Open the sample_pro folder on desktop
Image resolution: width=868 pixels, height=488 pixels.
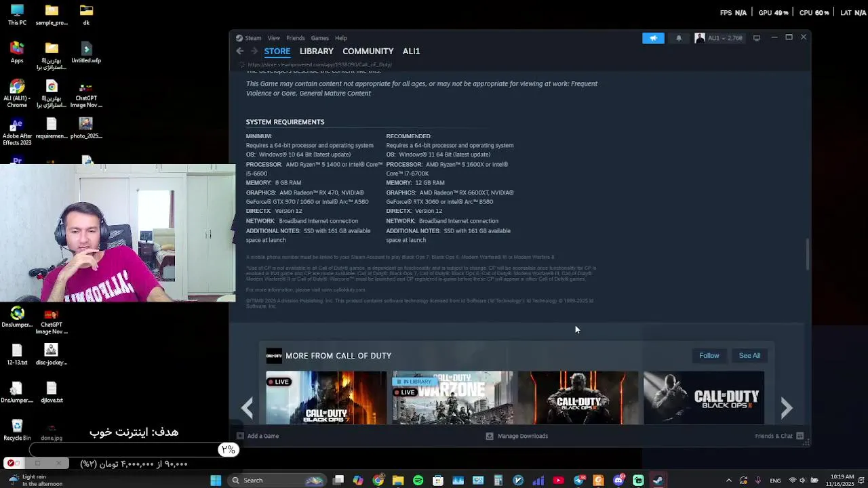(52, 15)
